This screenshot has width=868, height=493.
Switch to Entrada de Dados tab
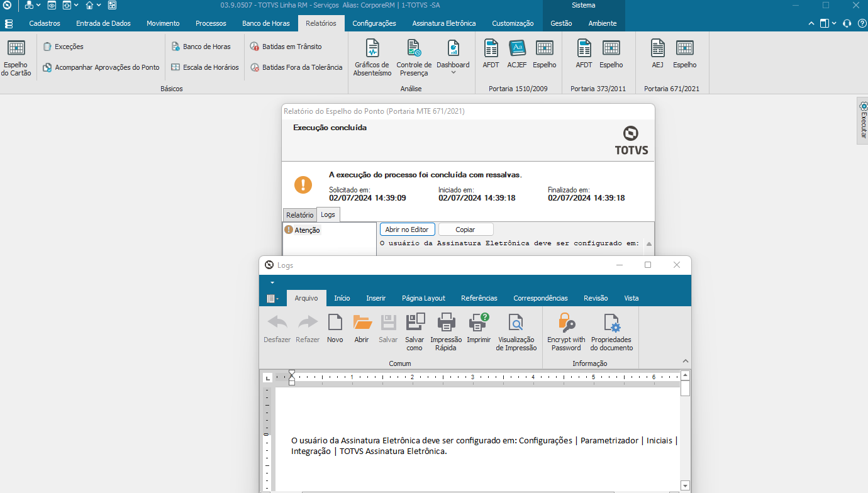tap(103, 23)
